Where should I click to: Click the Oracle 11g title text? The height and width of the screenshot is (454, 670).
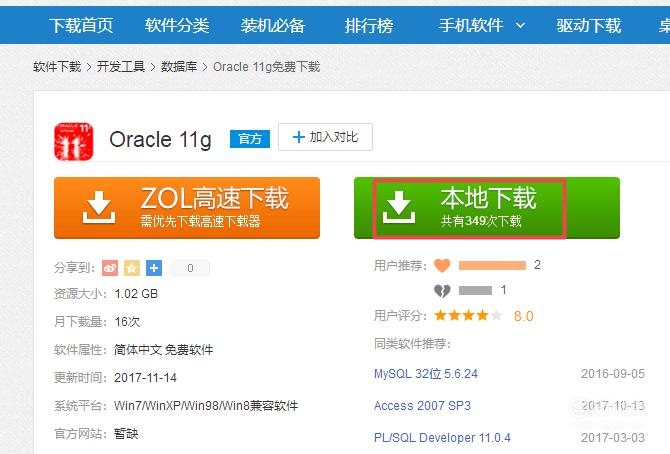160,140
